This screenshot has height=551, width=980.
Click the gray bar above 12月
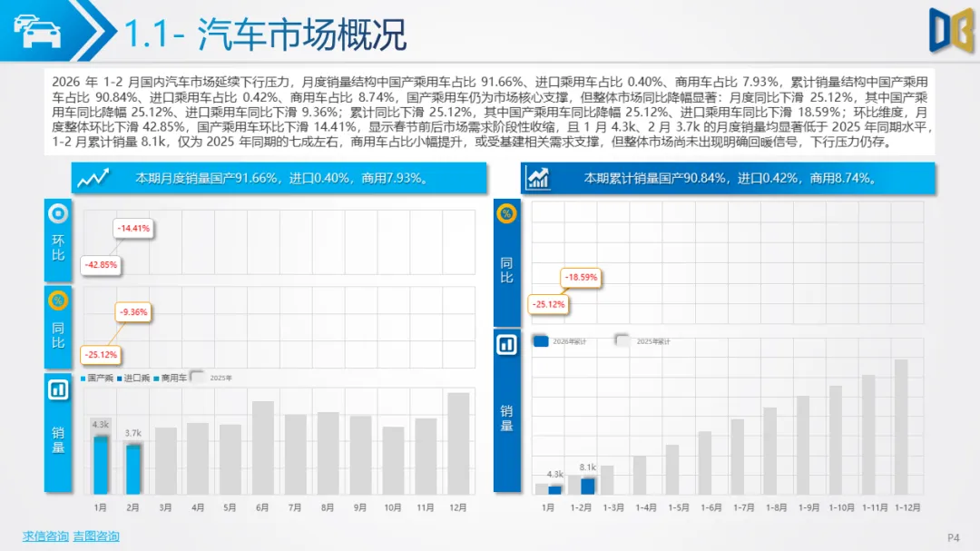click(x=459, y=443)
